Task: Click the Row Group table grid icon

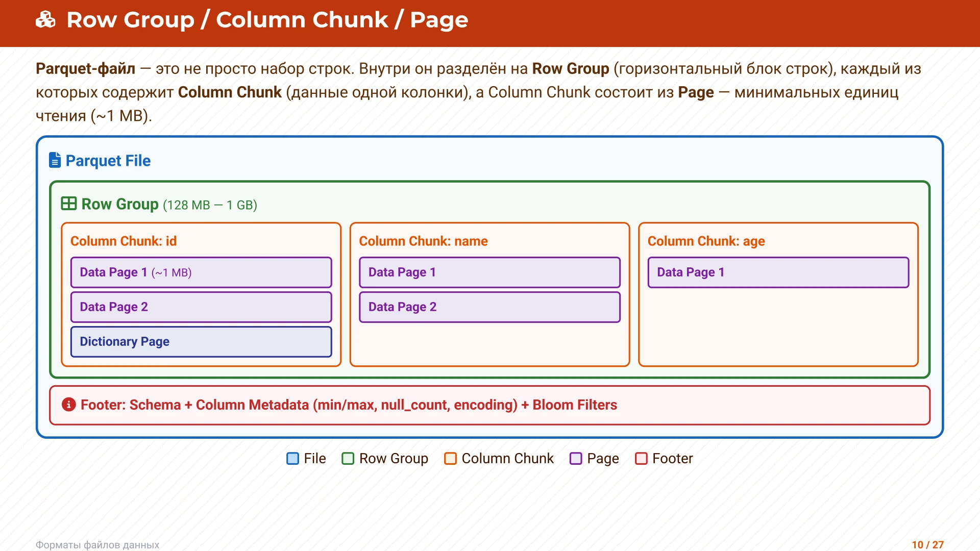Action: point(68,204)
